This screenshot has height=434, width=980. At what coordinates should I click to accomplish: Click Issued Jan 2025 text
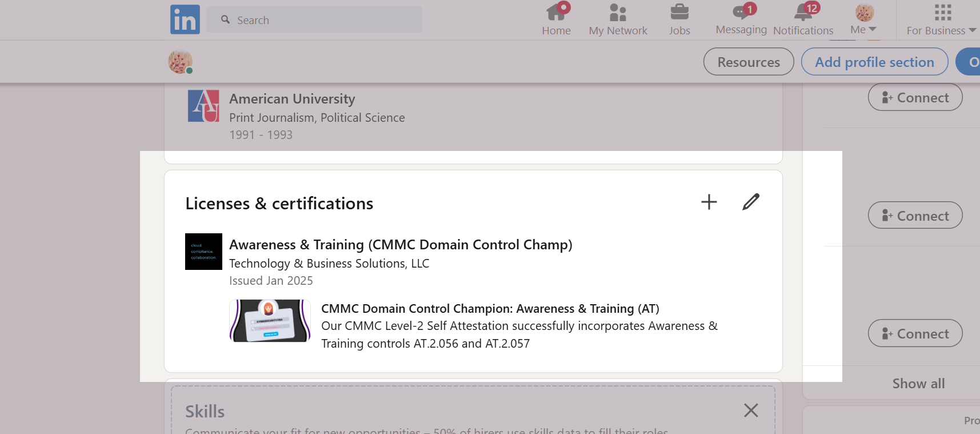pyautogui.click(x=271, y=281)
